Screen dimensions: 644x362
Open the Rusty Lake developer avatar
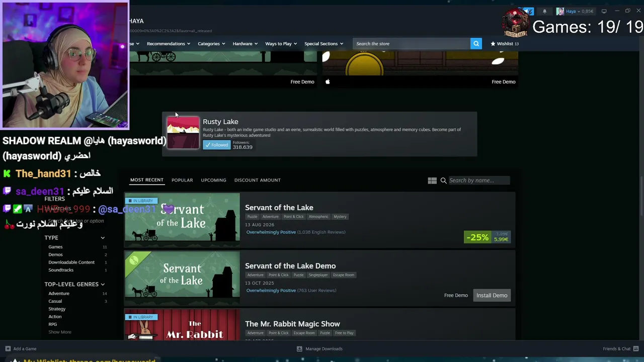click(x=183, y=133)
